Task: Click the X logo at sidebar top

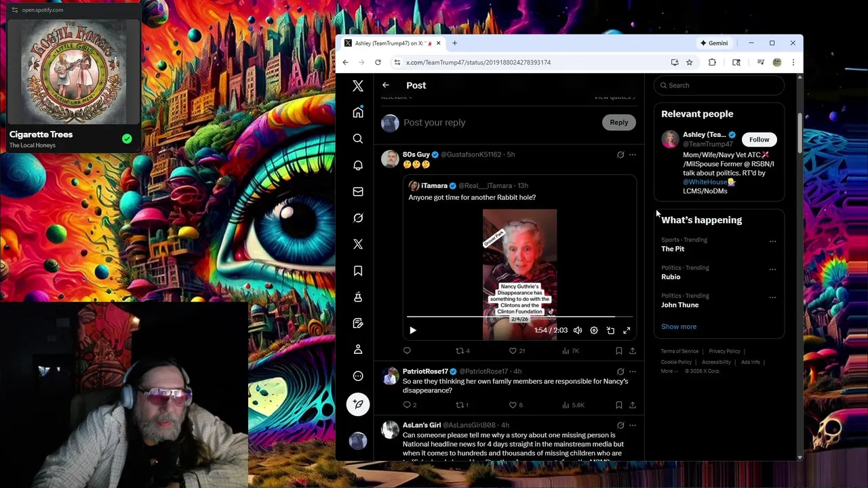Action: point(358,86)
